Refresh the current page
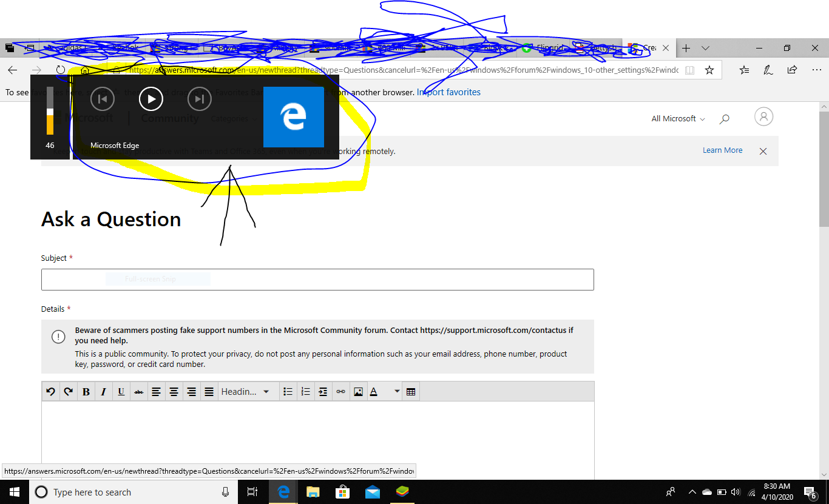The width and height of the screenshot is (829, 504). (60, 70)
